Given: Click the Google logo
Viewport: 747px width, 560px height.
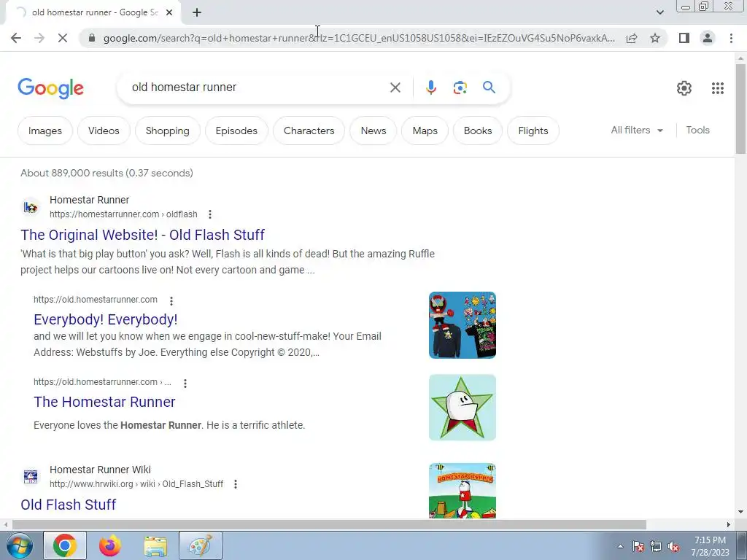Looking at the screenshot, I should [50, 88].
